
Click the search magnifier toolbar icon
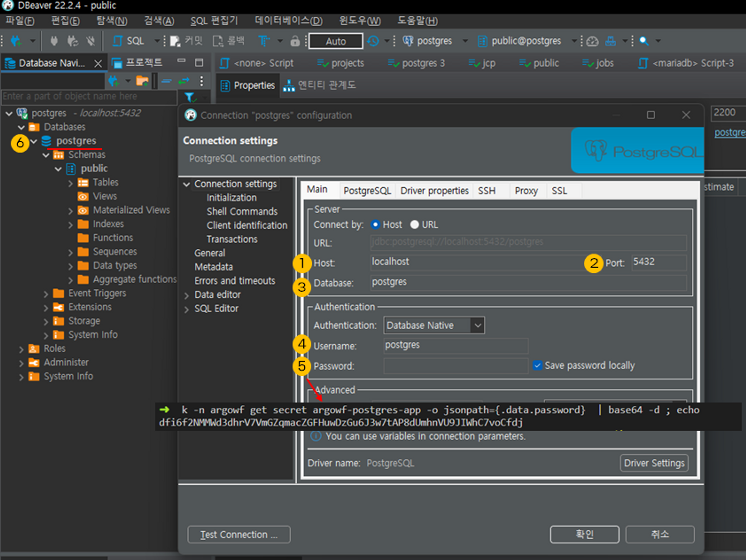[644, 41]
